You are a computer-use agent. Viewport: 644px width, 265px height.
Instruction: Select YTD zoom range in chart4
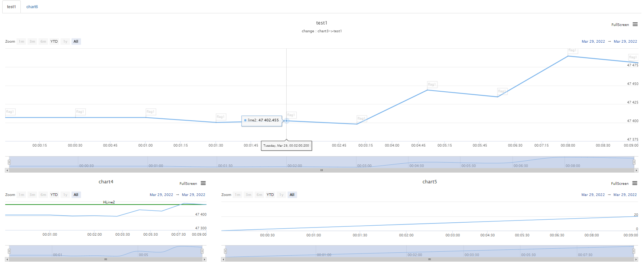click(x=54, y=195)
